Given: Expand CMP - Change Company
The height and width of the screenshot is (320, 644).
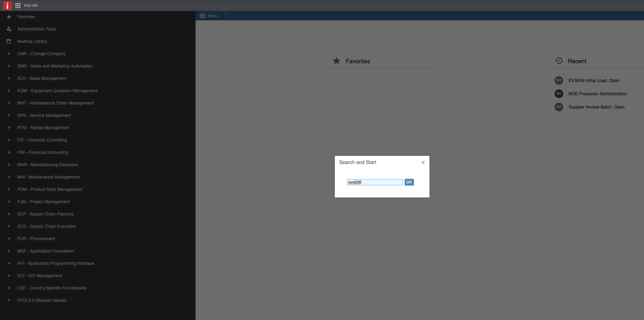Looking at the screenshot, I should coord(9,54).
